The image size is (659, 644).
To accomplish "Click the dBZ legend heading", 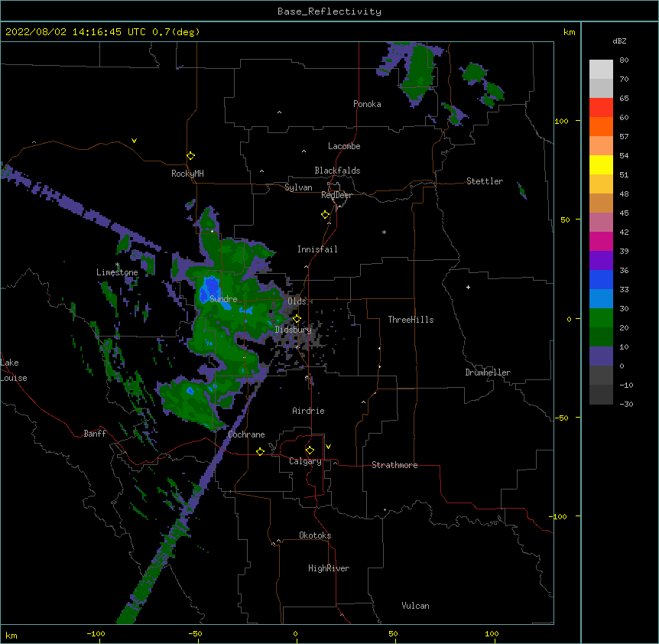I will pos(619,41).
